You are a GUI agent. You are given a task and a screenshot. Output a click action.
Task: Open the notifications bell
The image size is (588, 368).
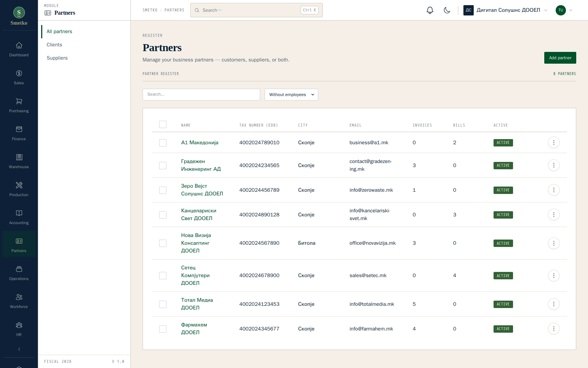point(430,10)
